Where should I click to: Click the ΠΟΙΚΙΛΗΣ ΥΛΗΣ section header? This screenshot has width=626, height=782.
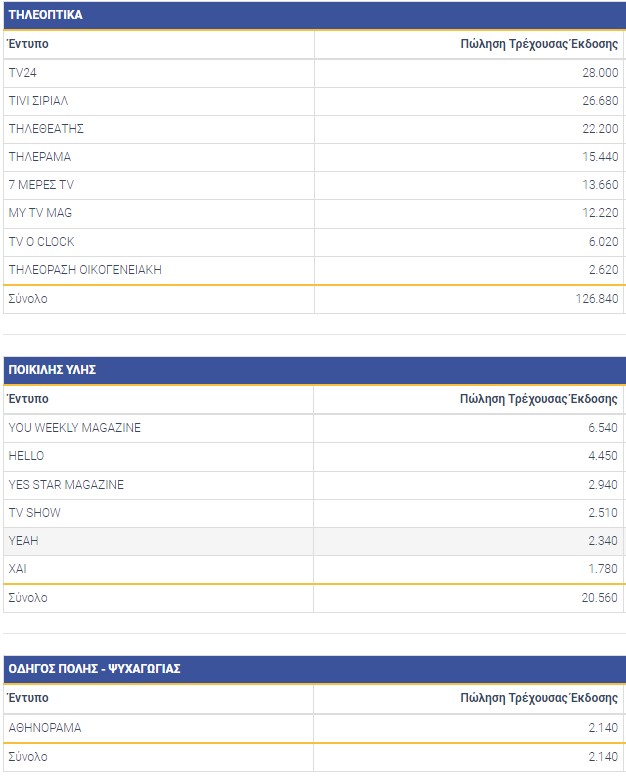[x=52, y=370]
